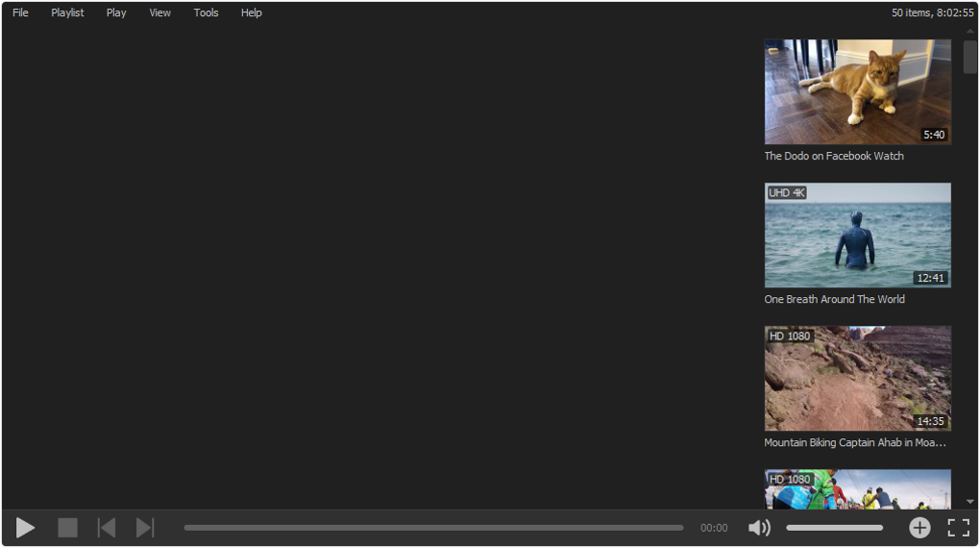980x548 pixels.
Task: Click the 00:00 elapsed time display
Action: [714, 528]
